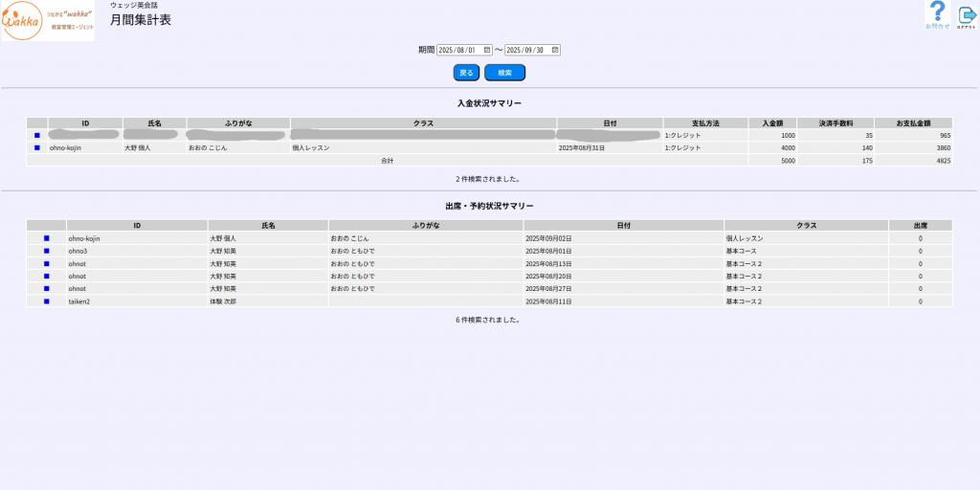The width and height of the screenshot is (980, 490).
Task: Click blue marker for 2025年08月20日 attendance row
Action: click(x=46, y=276)
